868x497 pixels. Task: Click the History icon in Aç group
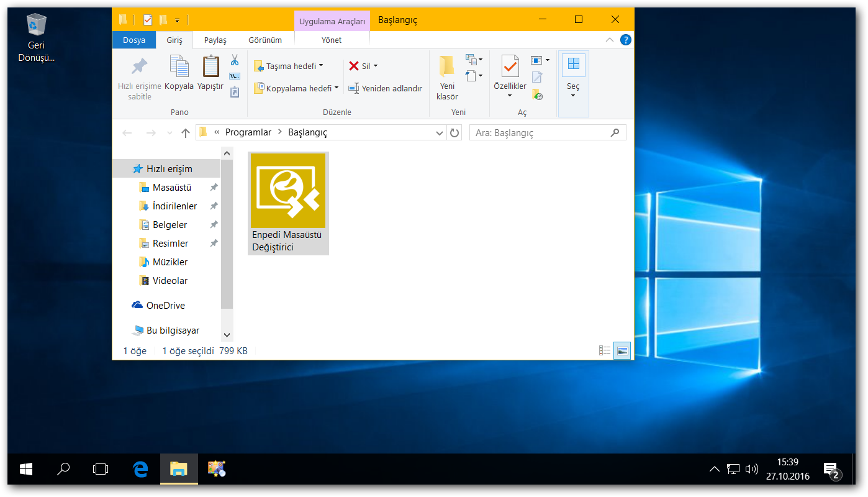(x=537, y=94)
